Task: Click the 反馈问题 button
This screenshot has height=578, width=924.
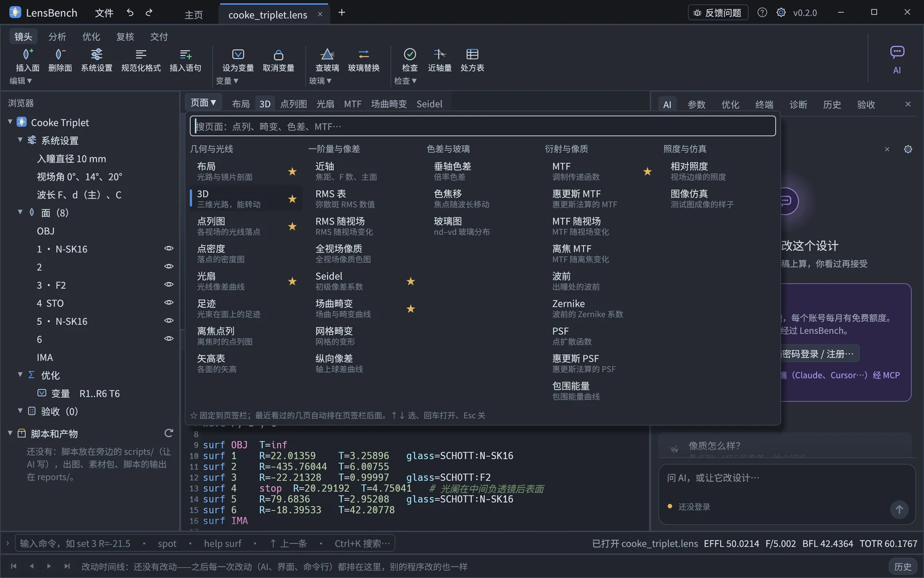Action: point(718,12)
